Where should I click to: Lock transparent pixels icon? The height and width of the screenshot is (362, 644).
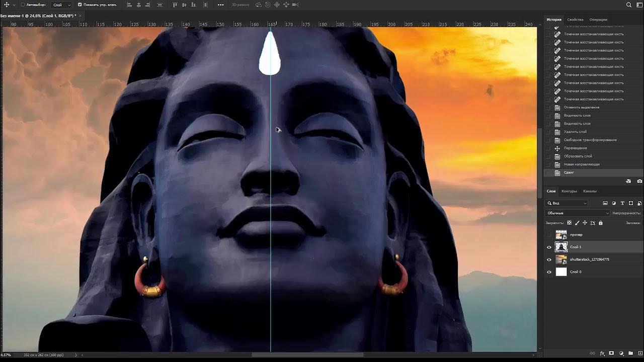tap(569, 223)
